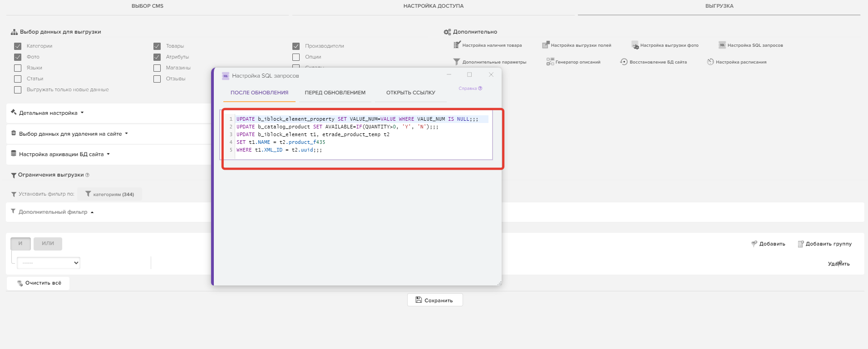Click the trash icon for Выбор данных для удаления
The width and height of the screenshot is (868, 349).
click(x=14, y=133)
